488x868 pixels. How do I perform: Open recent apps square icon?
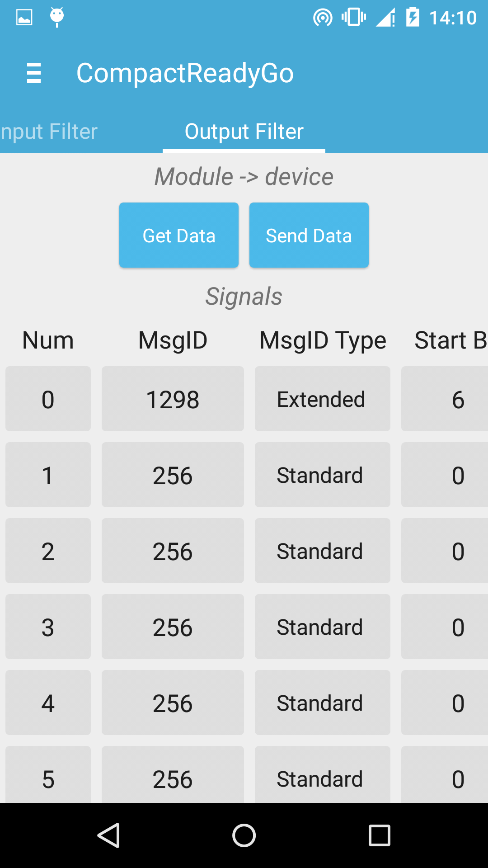(380, 835)
